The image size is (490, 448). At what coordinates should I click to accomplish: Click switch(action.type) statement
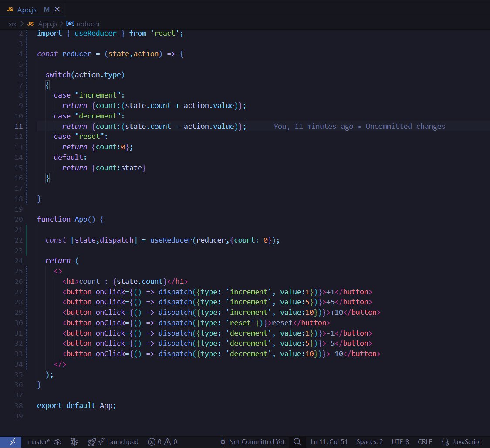tap(85, 75)
